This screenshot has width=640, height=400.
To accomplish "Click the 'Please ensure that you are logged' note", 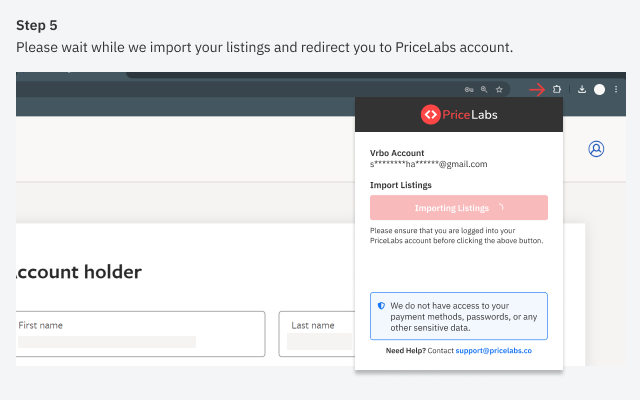I will 456,236.
